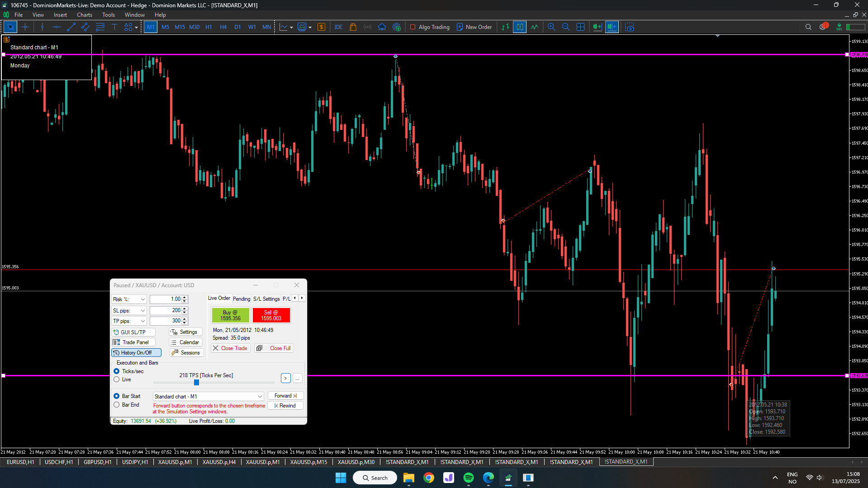The image size is (868, 488).
Task: Switch to EURUSD,H1 chart tab
Action: point(20,462)
